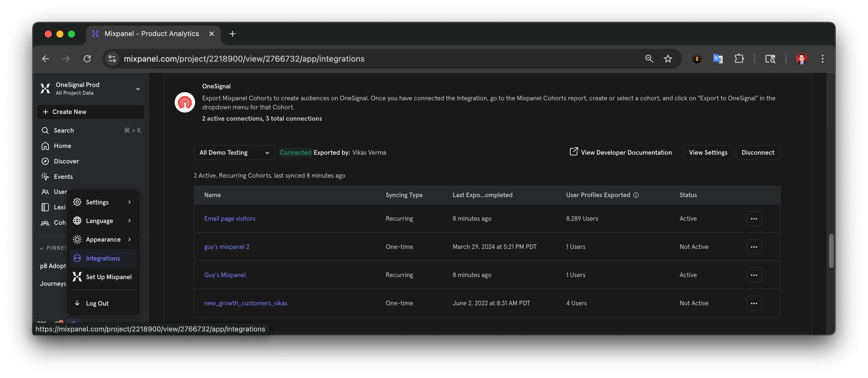
Task: Open the Journeys pinned item in the sidebar
Action: pos(53,284)
